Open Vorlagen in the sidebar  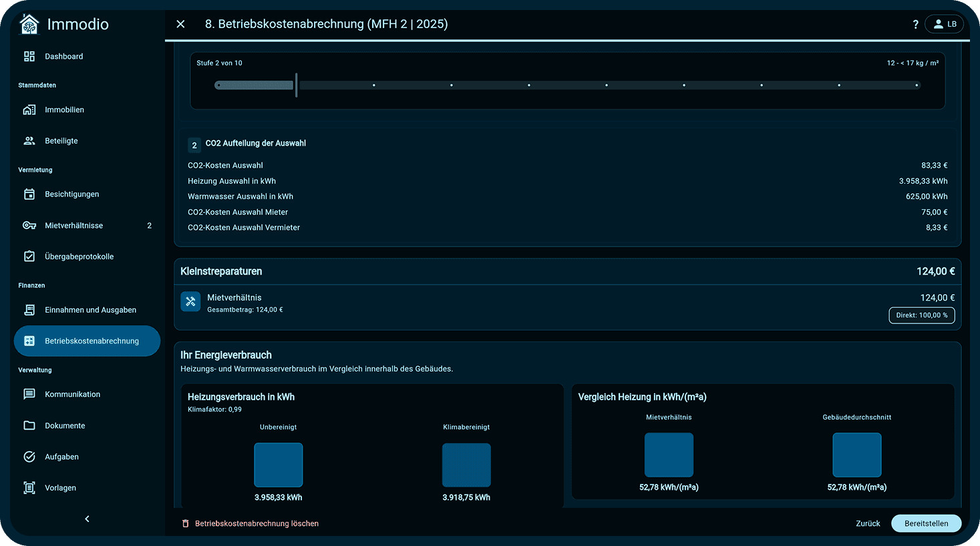87,488
